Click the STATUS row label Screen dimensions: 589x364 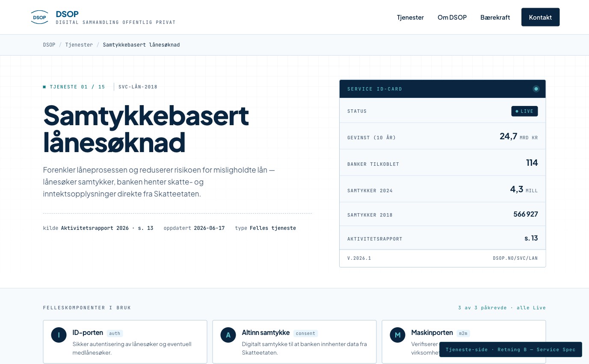pyautogui.click(x=357, y=111)
